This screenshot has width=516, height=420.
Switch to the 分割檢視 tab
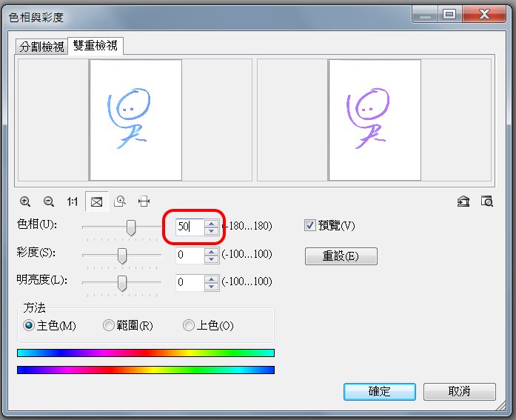click(x=41, y=47)
